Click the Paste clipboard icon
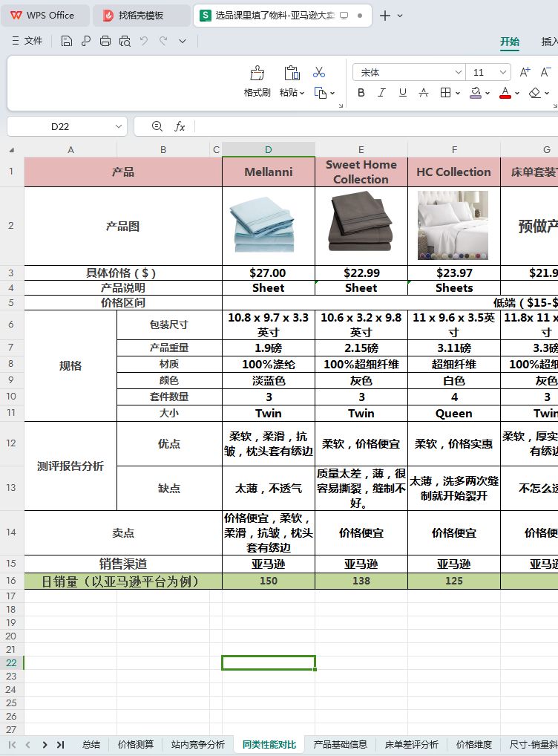The image size is (558, 756). (292, 73)
